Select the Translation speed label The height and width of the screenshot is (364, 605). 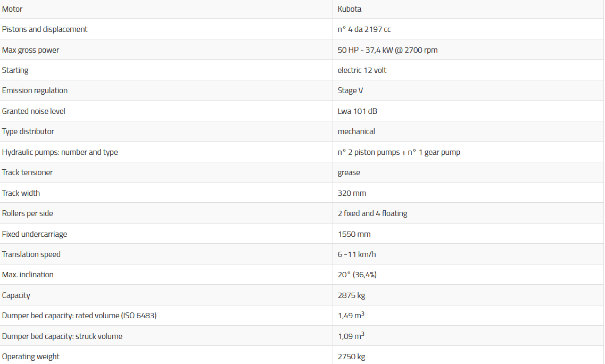31,254
